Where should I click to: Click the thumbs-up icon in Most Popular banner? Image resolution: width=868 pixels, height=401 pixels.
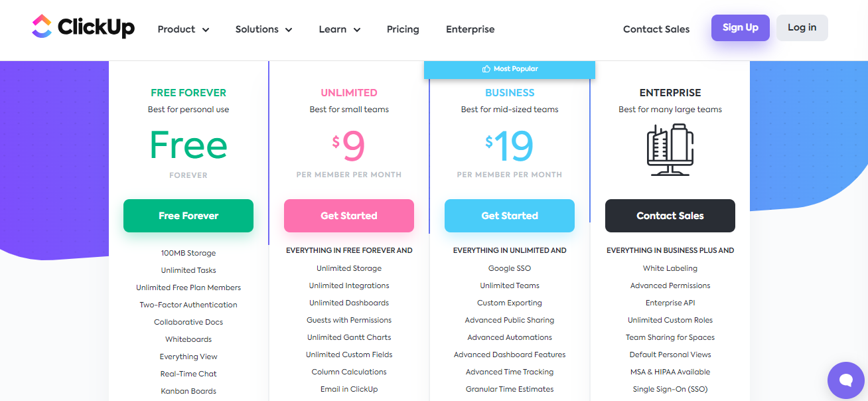pos(486,69)
